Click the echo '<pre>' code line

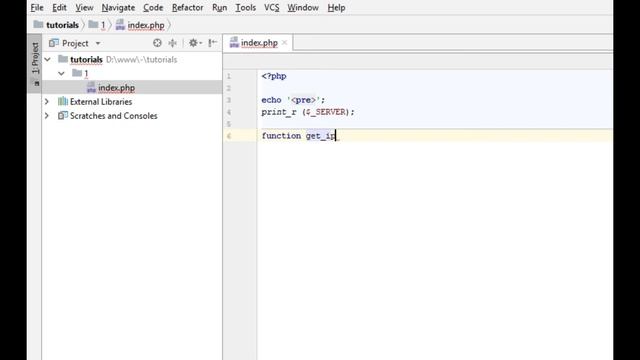click(293, 100)
